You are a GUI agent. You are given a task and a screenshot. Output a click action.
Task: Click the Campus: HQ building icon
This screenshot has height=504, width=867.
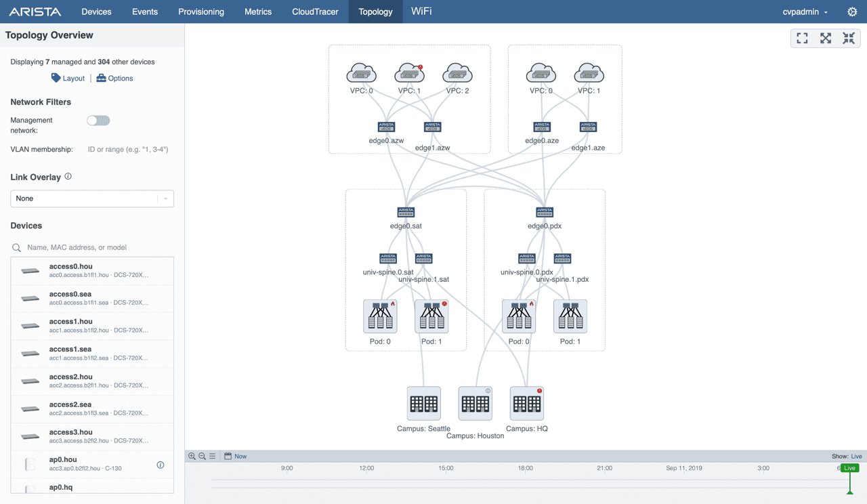(526, 402)
